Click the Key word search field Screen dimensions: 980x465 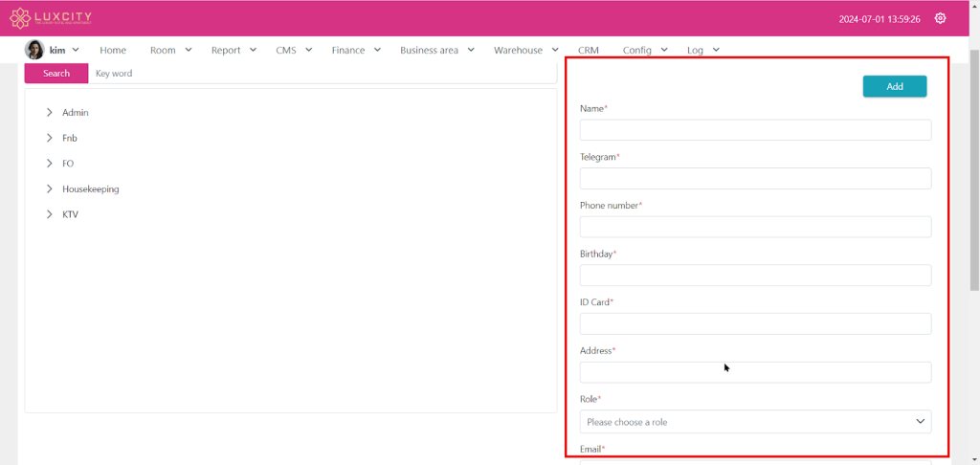[322, 74]
